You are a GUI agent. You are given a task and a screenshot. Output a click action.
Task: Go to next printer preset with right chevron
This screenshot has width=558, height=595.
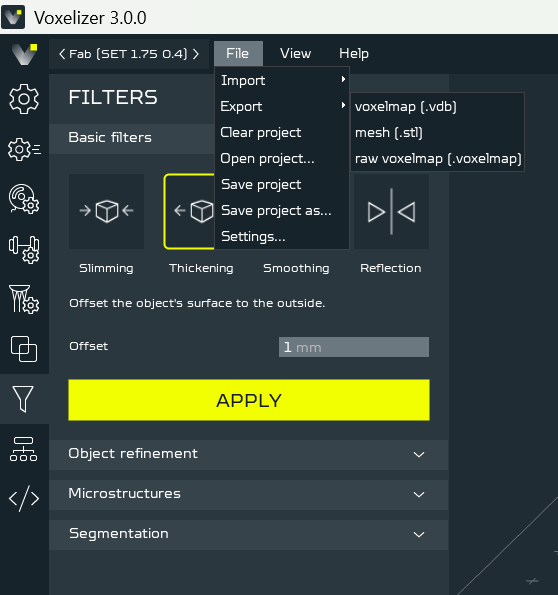(x=196, y=54)
